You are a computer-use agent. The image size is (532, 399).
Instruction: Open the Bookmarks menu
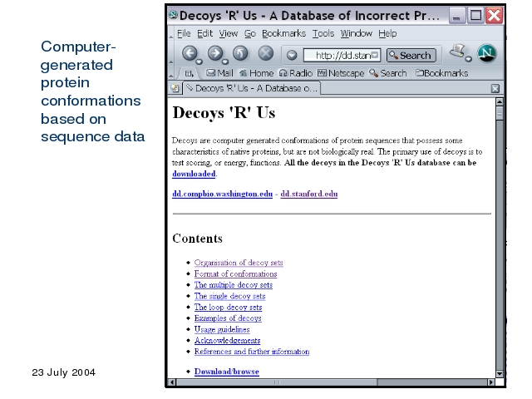click(x=285, y=33)
